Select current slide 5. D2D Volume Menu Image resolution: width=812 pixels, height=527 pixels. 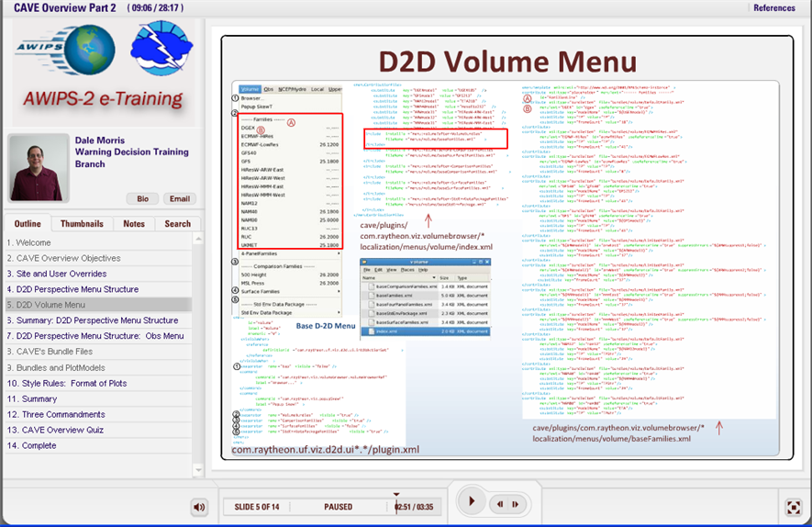coord(98,305)
